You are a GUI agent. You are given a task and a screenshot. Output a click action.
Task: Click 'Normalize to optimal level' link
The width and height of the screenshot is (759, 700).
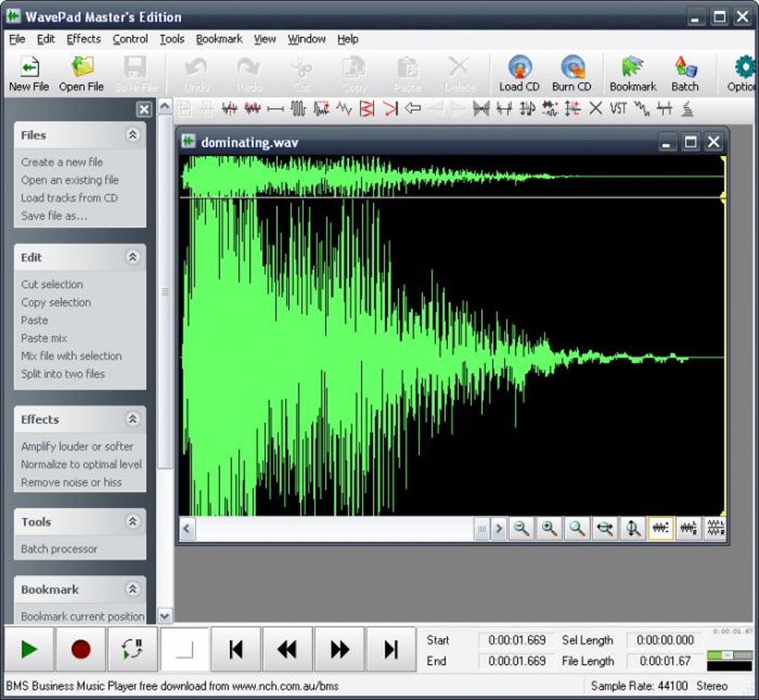coord(81,464)
